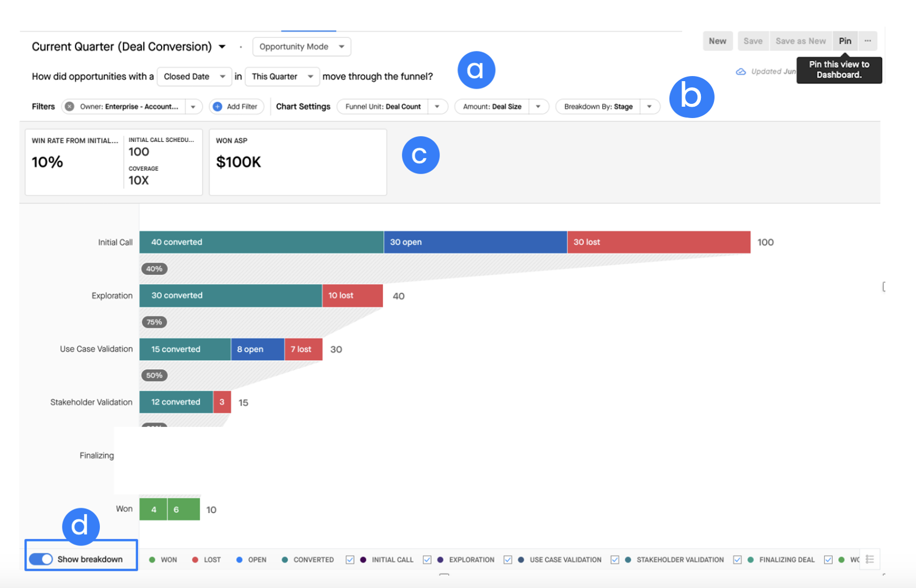This screenshot has height=588, width=916.
Task: Click the CONVERTED legend entry
Action: point(308,560)
